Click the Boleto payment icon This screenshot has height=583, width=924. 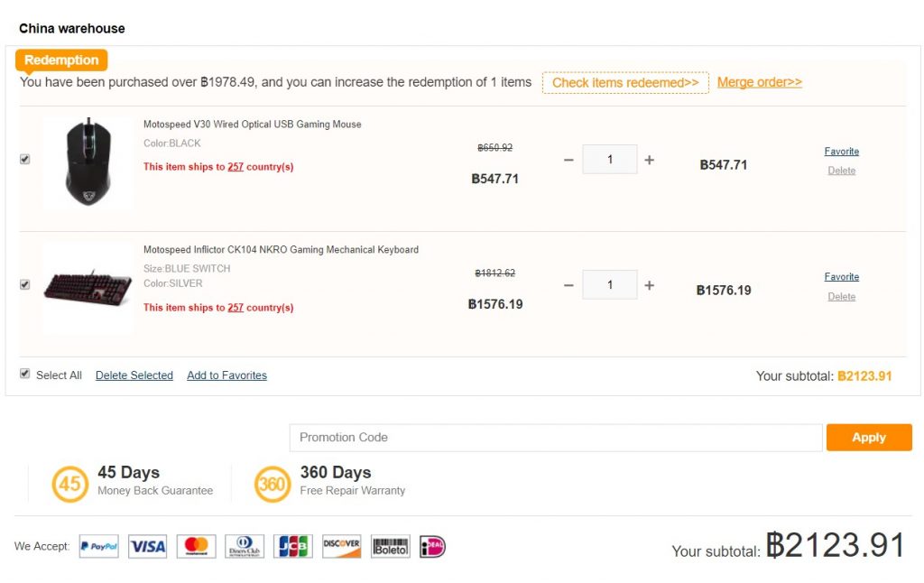click(390, 546)
